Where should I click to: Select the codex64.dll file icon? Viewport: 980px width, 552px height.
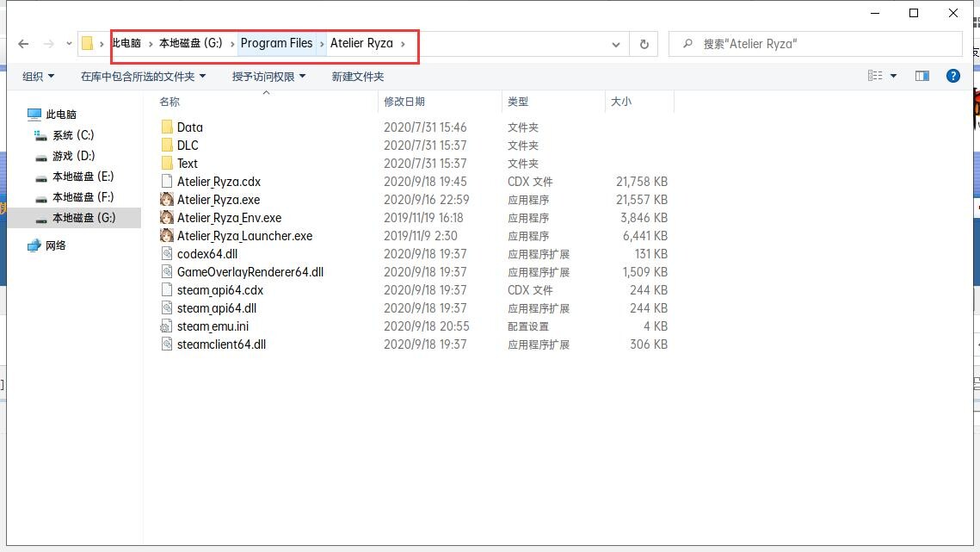[x=167, y=254]
